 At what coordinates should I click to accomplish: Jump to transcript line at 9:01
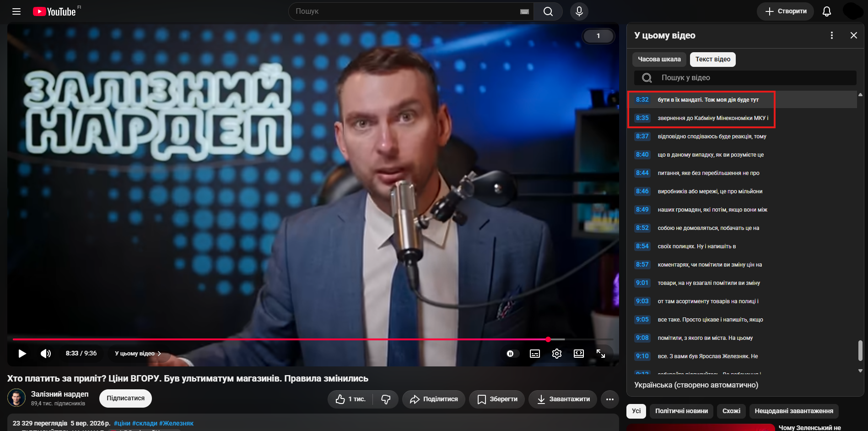pos(743,283)
